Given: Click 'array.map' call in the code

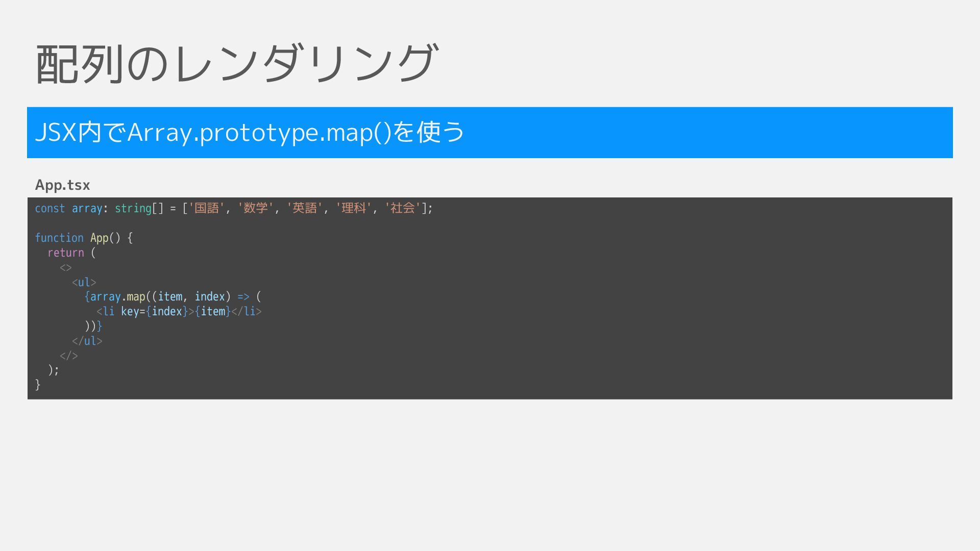Looking at the screenshot, I should [x=117, y=296].
